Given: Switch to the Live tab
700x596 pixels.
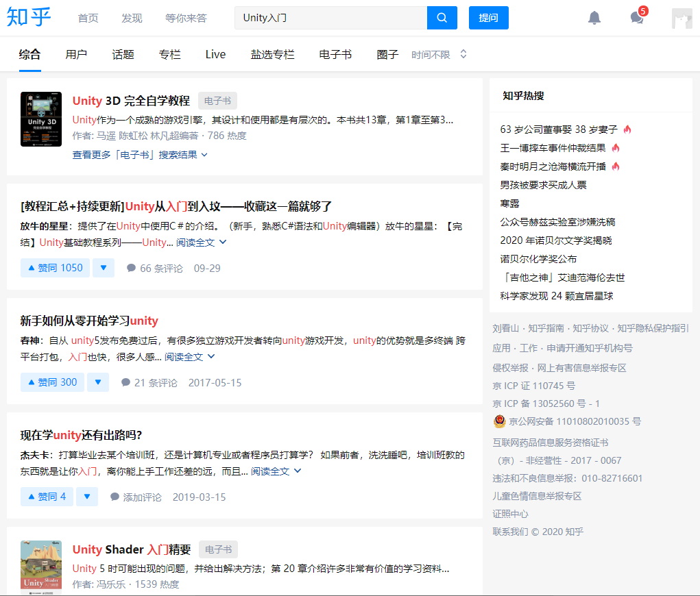Looking at the screenshot, I should pos(216,54).
